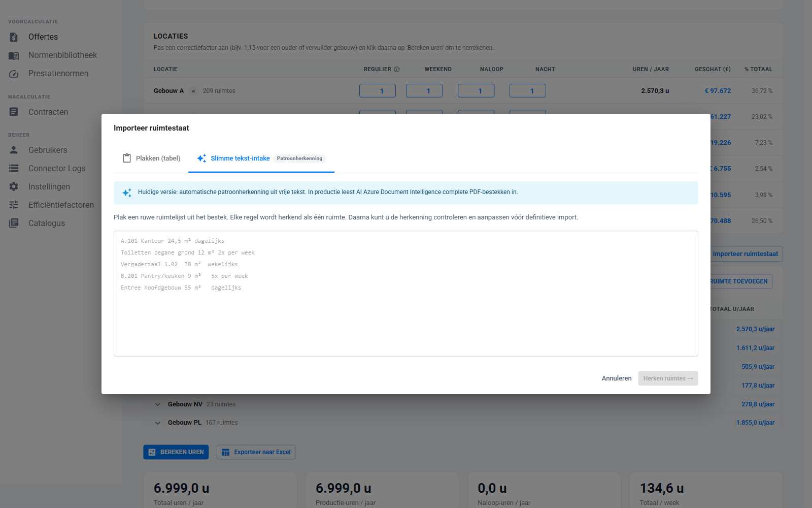
Task: Click Gebouw A location name
Action: 168,91
